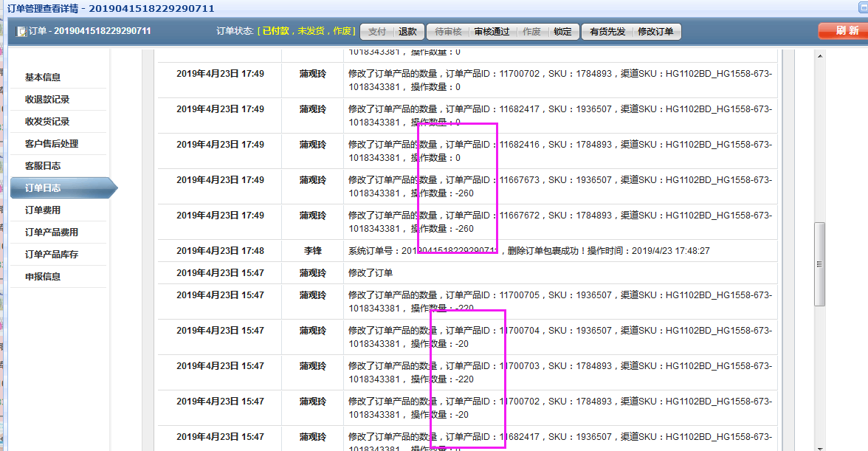Select the log entry for product ID 11700704
The width and height of the screenshot is (868, 451).
pos(467,337)
